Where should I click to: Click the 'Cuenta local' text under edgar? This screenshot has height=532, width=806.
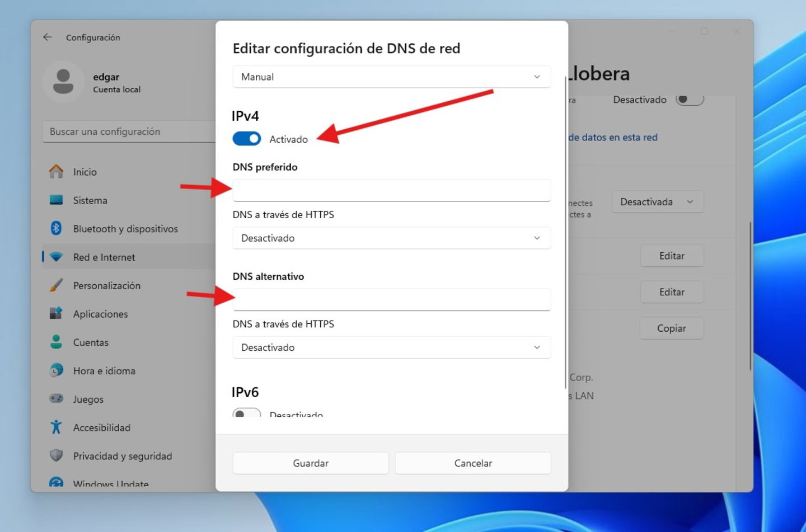click(116, 90)
